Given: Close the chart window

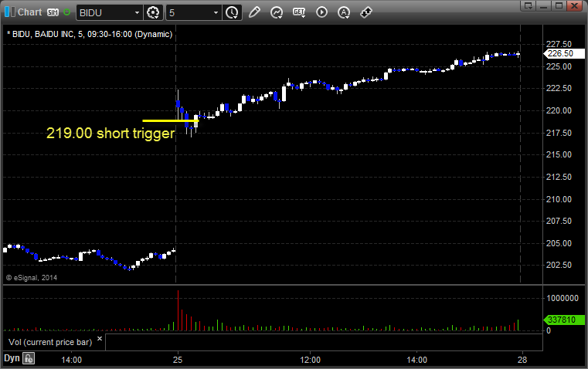Looking at the screenshot, I should point(574,5).
